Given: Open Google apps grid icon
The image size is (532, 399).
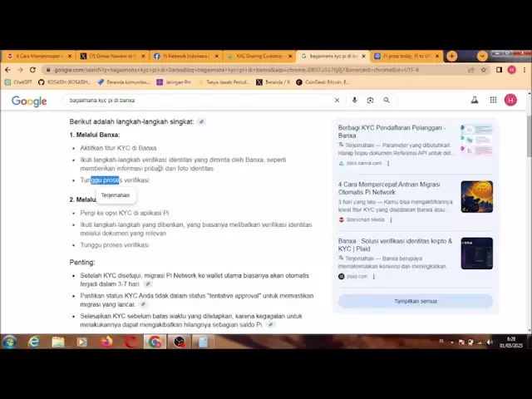Looking at the screenshot, I should [493, 100].
